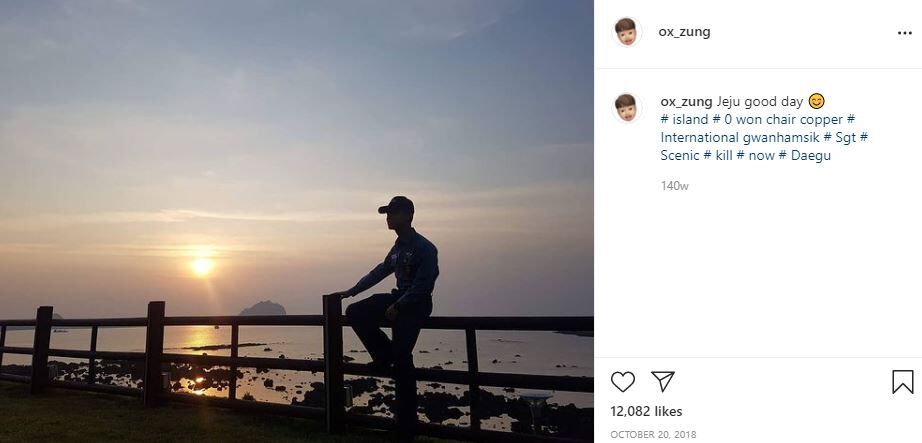922x443 pixels.
Task: Open the three-dot more options menu
Action: click(x=904, y=32)
